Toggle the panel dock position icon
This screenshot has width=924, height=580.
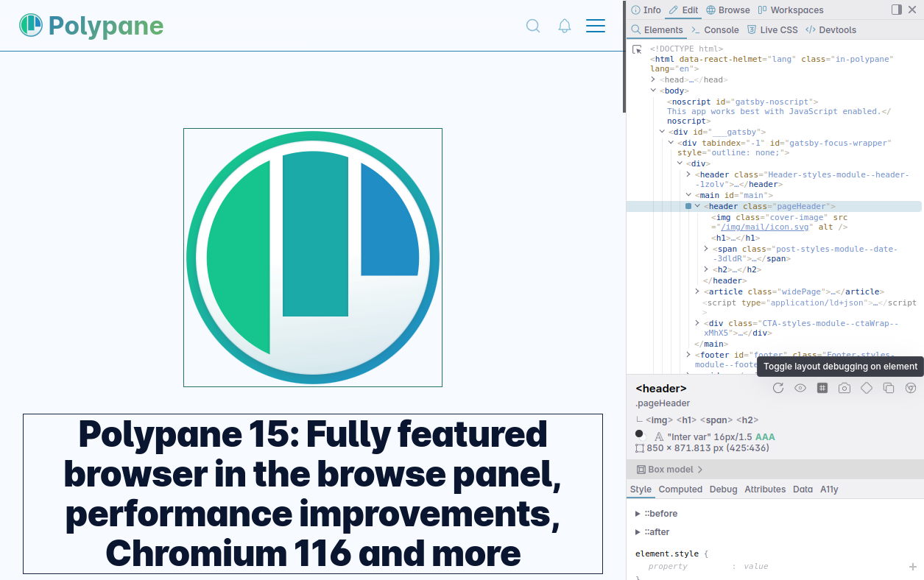(896, 10)
